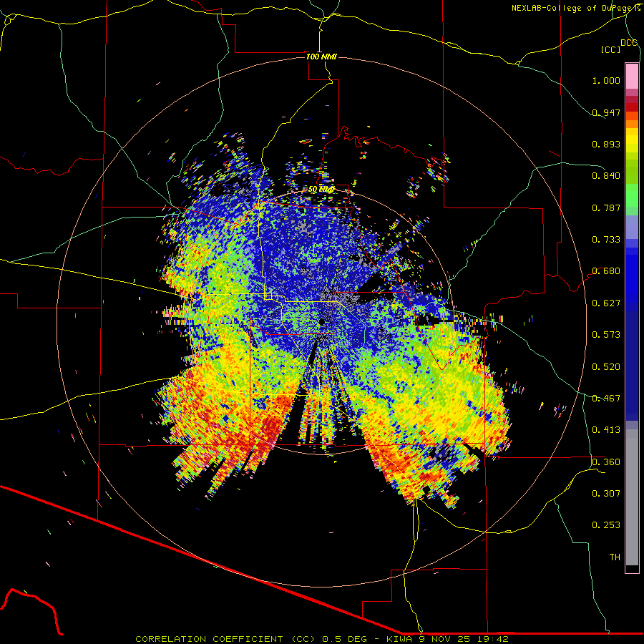Viewport: 644px width, 644px height.
Task: Click the 0.520 scale value
Action: click(x=606, y=367)
